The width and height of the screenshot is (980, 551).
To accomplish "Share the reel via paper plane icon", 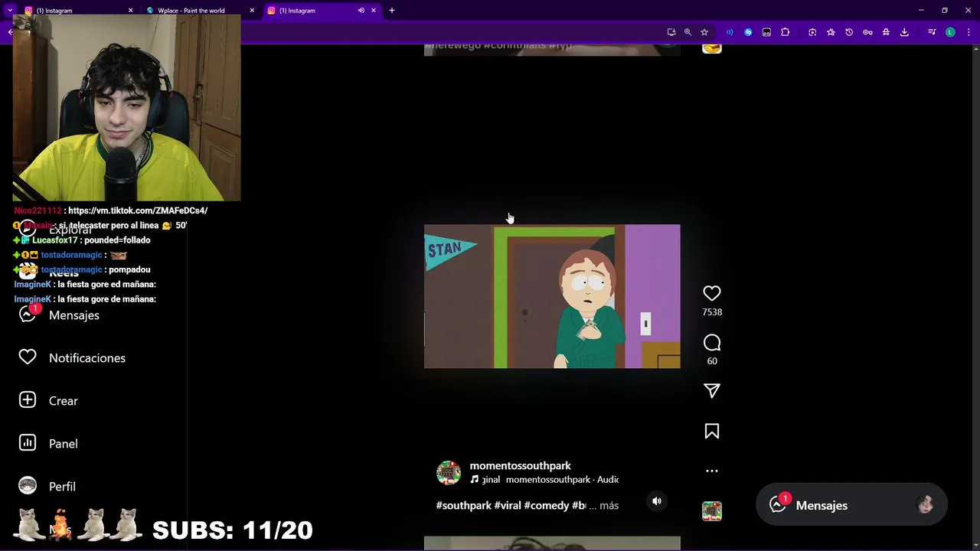I will click(x=712, y=391).
